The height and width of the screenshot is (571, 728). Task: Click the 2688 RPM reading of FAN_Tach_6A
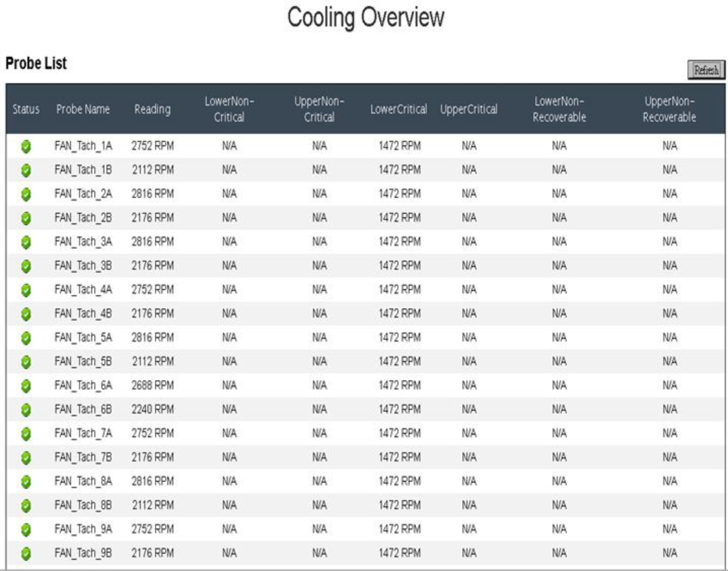(x=153, y=385)
